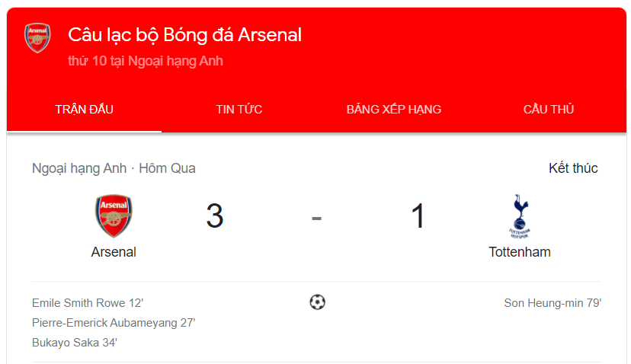Click the Câu lạc bộ Bóng đá Arsenal title
Viewport: 631px width, 364px height.
pos(184,35)
